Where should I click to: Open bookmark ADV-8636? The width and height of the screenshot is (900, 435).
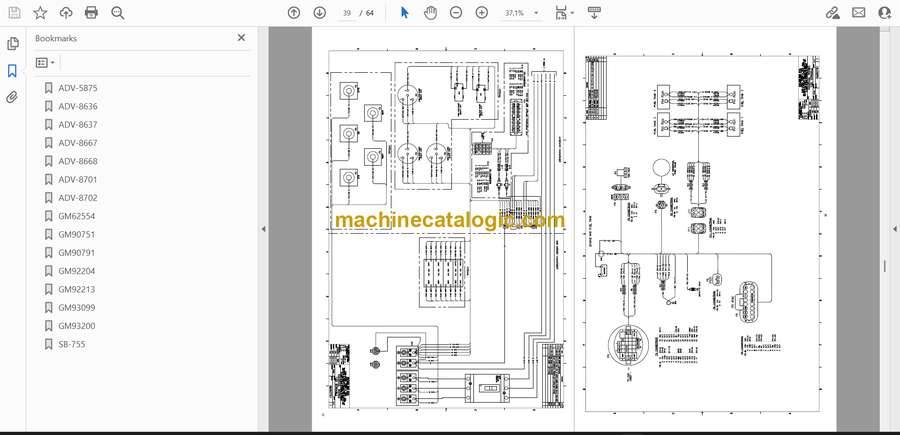(x=77, y=106)
